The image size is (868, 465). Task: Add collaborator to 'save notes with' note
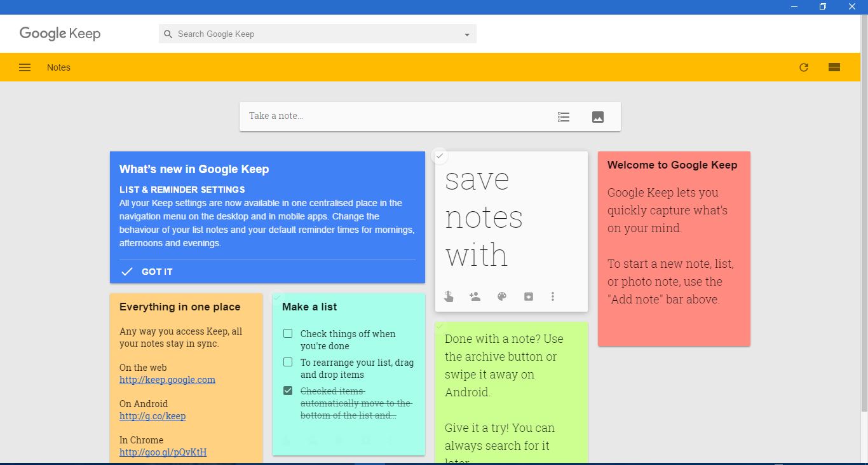(475, 296)
